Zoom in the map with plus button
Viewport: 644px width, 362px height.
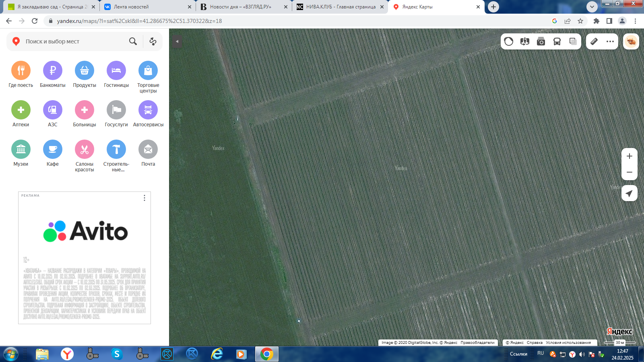(x=630, y=156)
